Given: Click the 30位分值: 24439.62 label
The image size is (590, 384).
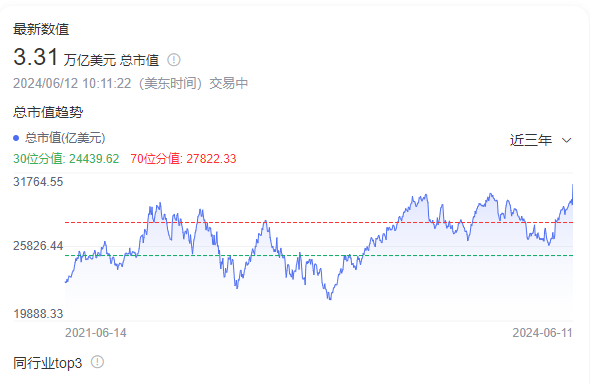Looking at the screenshot, I should point(66,159).
